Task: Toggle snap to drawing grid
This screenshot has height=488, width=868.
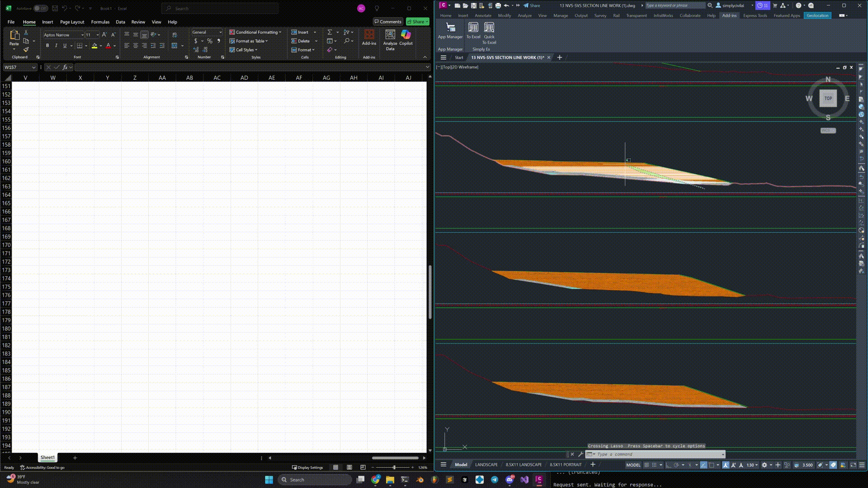Action: (x=654, y=465)
